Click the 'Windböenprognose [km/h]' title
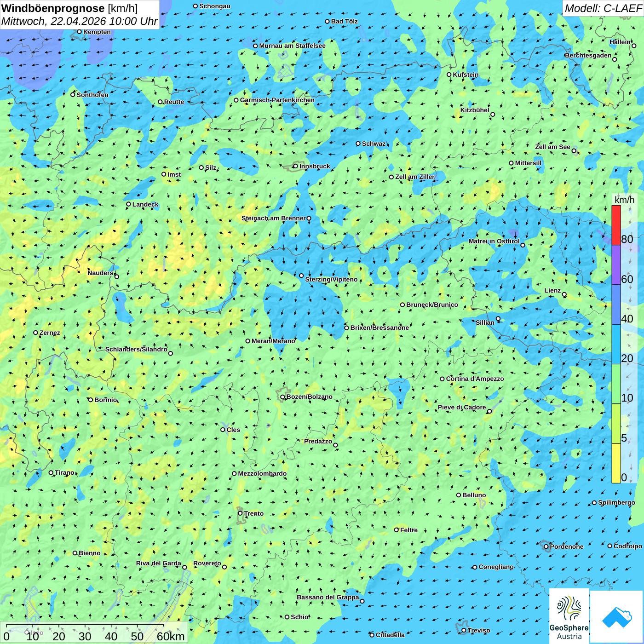Viewport: 644px width, 644px height. tap(69, 8)
